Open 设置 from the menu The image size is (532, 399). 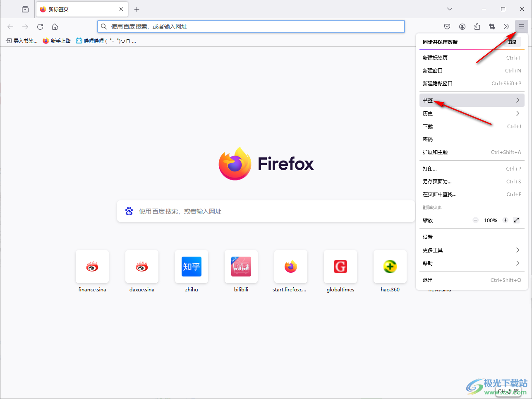point(472,237)
